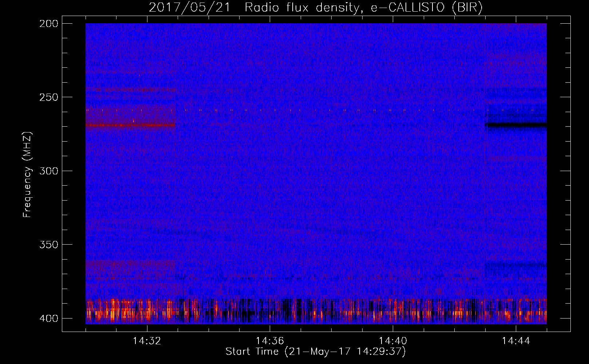Click the red emission band near 270 MHz
589x364 pixels.
130,126
